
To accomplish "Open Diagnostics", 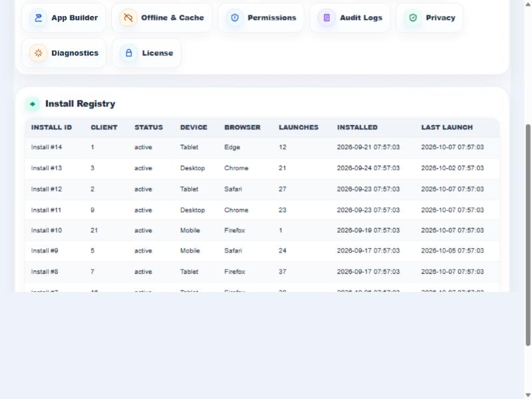I will (x=64, y=53).
